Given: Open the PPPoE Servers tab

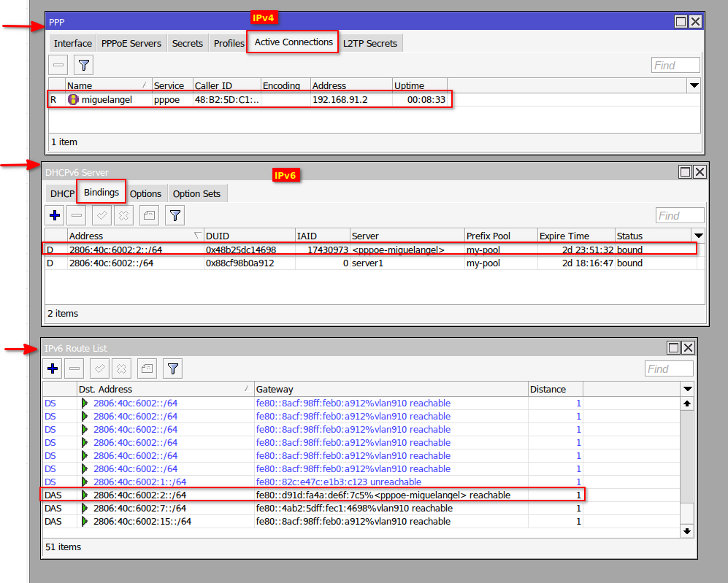Looking at the screenshot, I should coord(131,43).
